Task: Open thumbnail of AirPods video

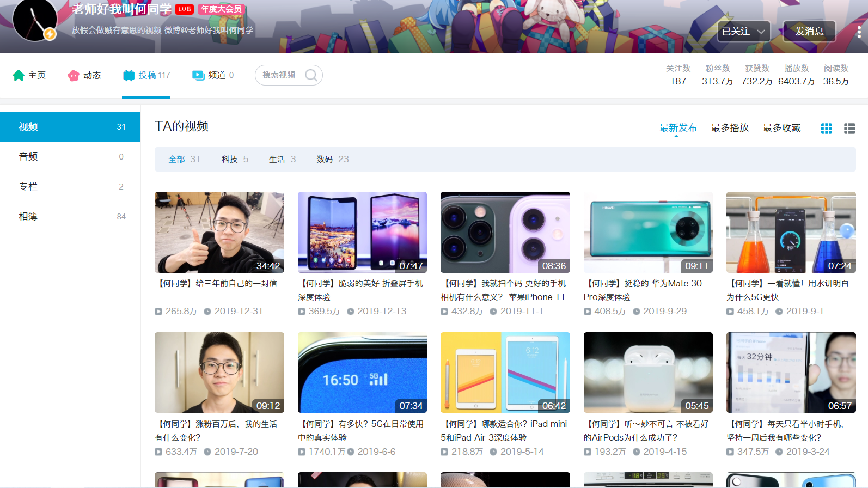Action: [x=648, y=373]
